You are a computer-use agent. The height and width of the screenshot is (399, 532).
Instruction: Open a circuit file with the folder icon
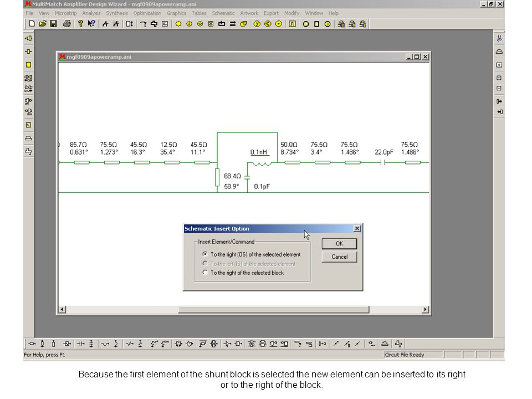tap(43, 24)
